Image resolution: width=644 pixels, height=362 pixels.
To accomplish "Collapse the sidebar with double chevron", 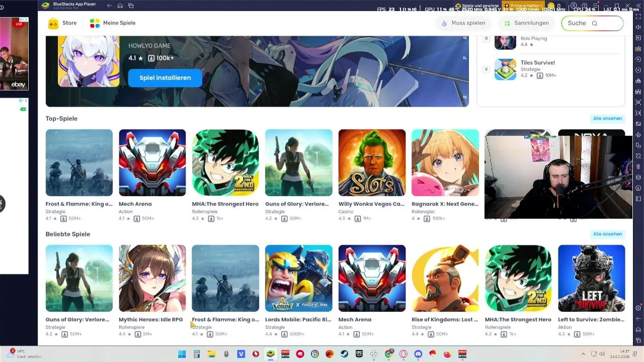I will tap(638, 6).
